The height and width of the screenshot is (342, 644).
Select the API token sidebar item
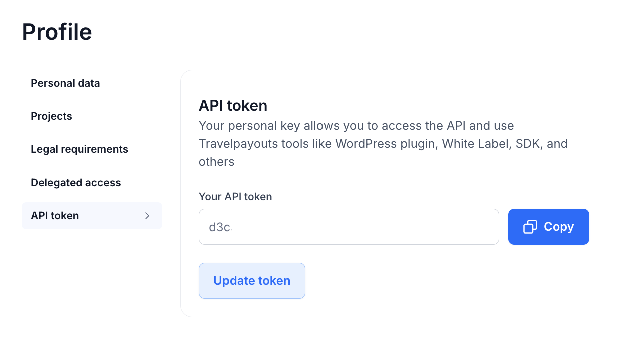[x=92, y=216]
